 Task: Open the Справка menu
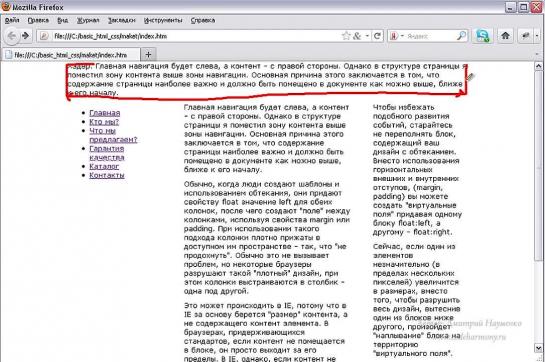[x=203, y=20]
